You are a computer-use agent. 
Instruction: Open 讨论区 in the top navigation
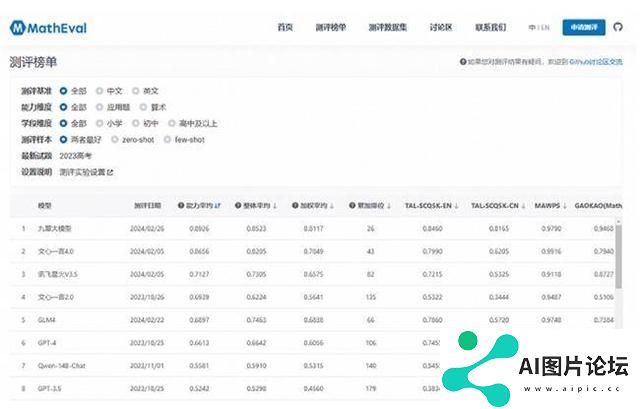click(441, 27)
